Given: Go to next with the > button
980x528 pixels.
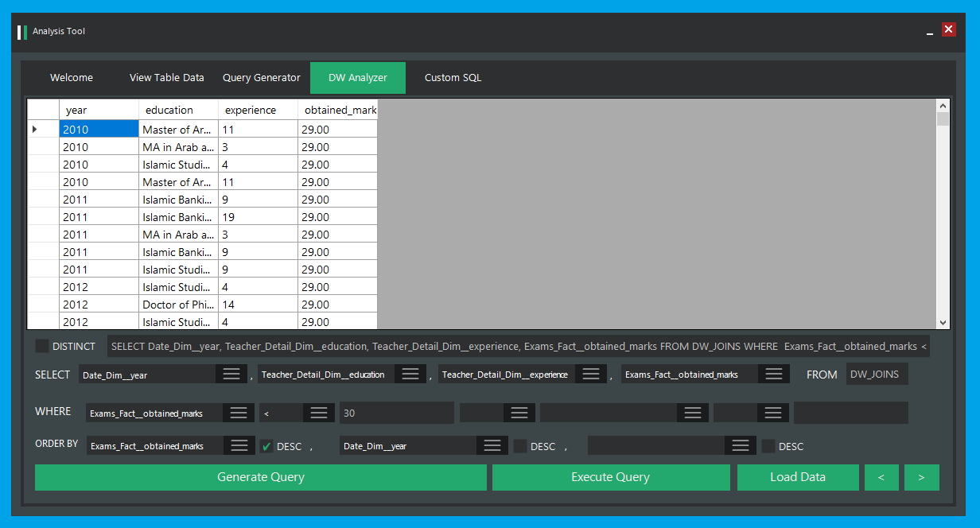Looking at the screenshot, I should [921, 477].
